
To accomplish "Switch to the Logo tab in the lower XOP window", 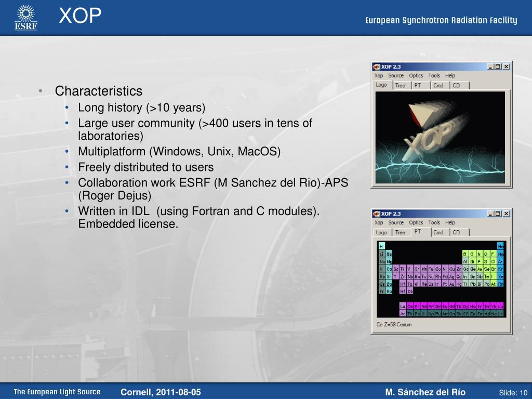I will coord(382,232).
